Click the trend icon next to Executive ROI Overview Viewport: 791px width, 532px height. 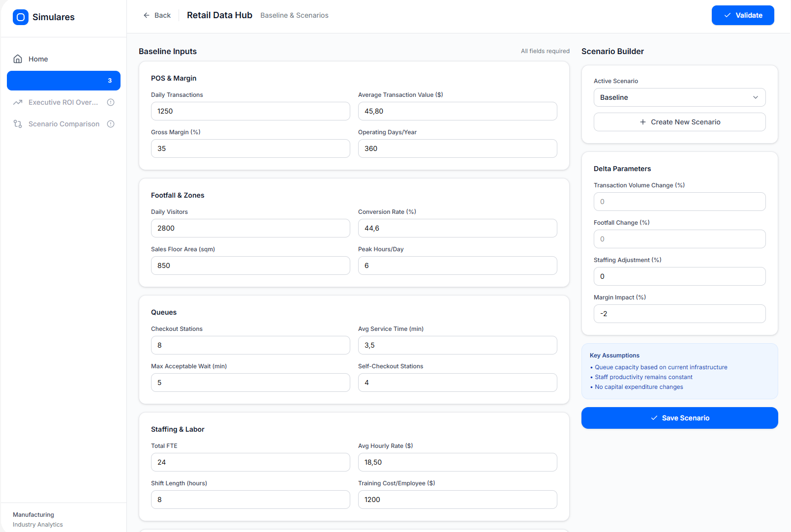18,102
